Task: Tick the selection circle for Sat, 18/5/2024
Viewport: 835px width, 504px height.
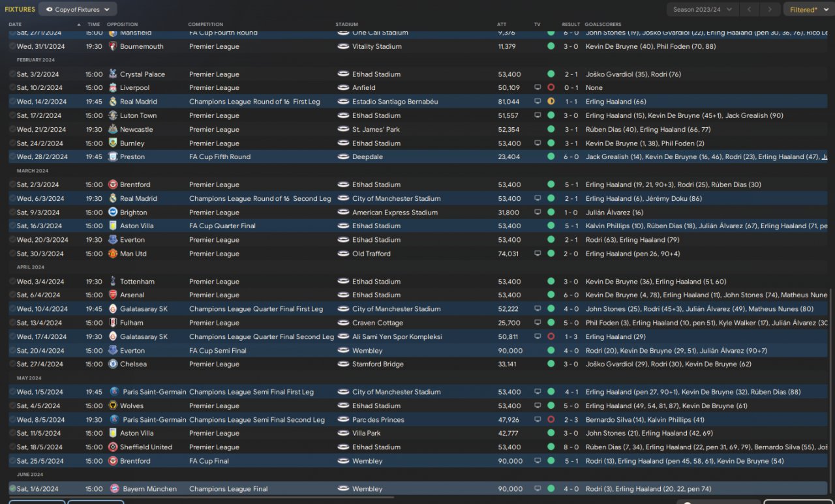Action: pos(12,447)
